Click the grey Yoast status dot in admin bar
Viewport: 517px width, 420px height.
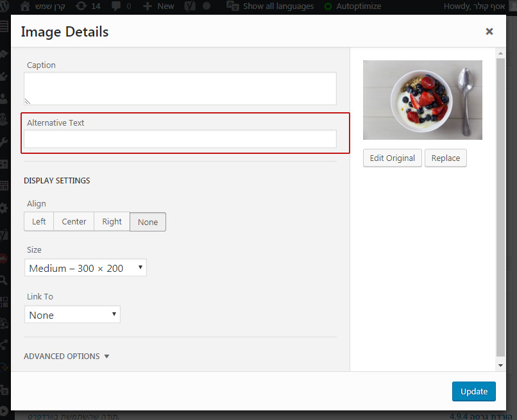207,6
